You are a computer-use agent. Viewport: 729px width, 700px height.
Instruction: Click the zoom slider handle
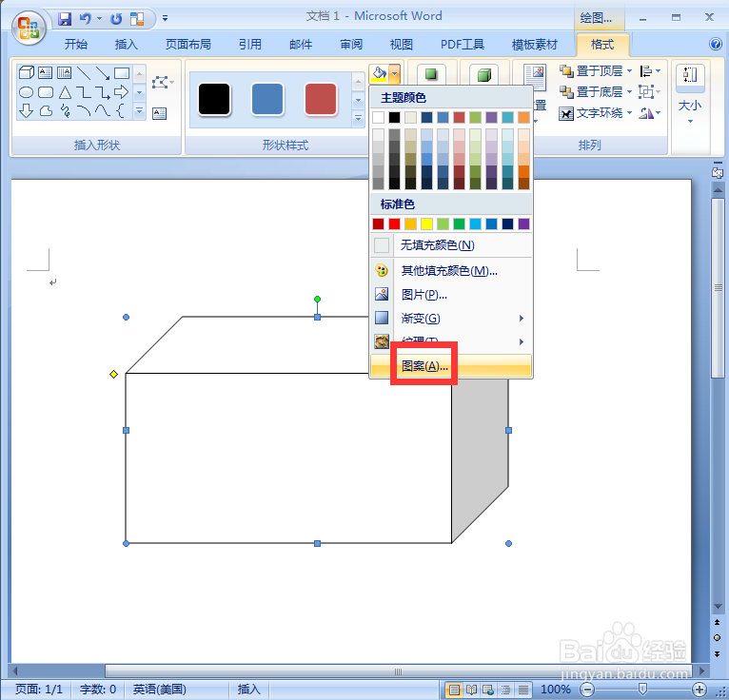coord(643,690)
